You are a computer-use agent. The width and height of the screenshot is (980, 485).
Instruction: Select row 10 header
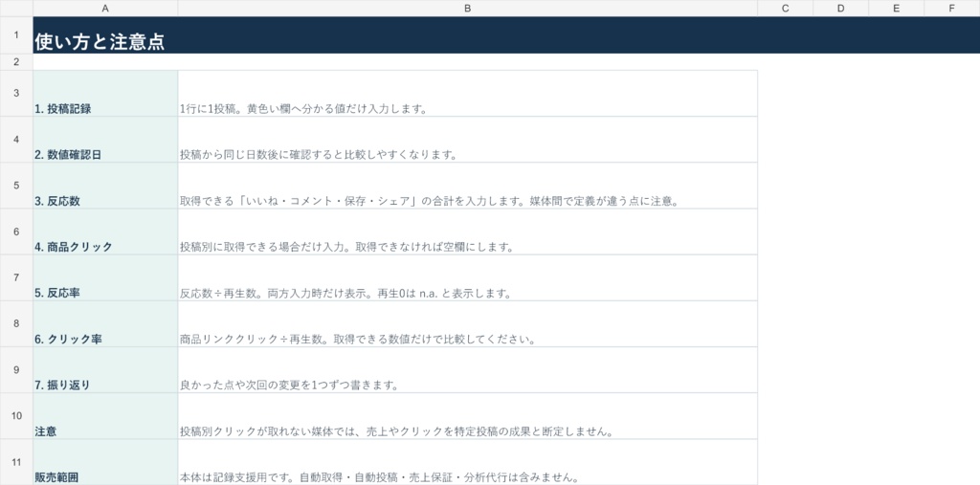[x=16, y=416]
